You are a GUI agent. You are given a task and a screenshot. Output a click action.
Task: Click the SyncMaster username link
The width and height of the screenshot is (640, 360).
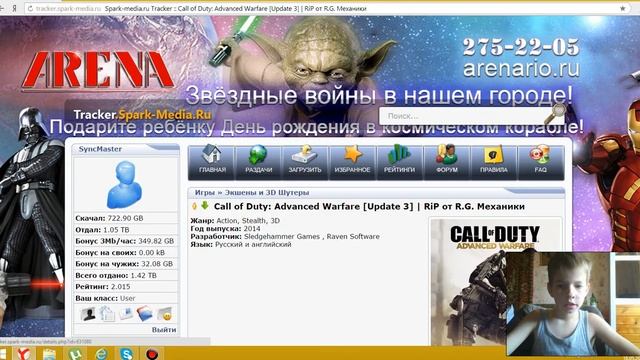coord(100,149)
